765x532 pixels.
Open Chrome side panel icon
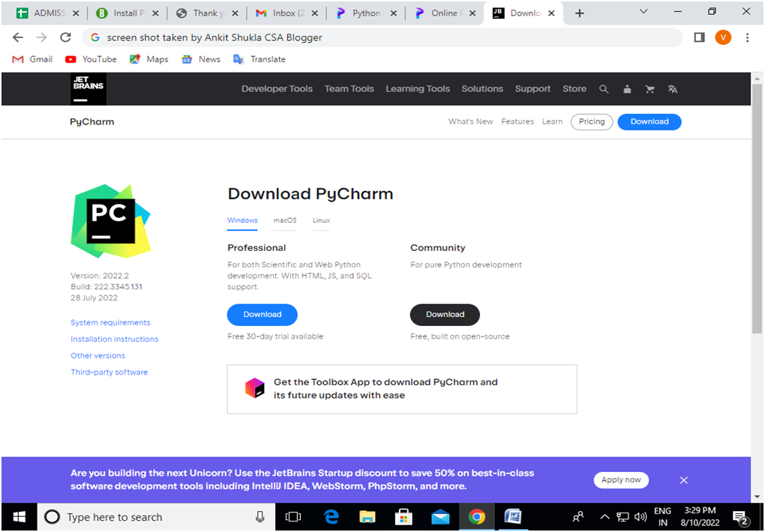pos(699,37)
